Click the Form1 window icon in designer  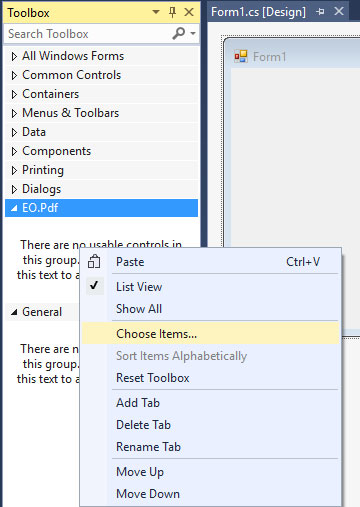pyautogui.click(x=241, y=56)
